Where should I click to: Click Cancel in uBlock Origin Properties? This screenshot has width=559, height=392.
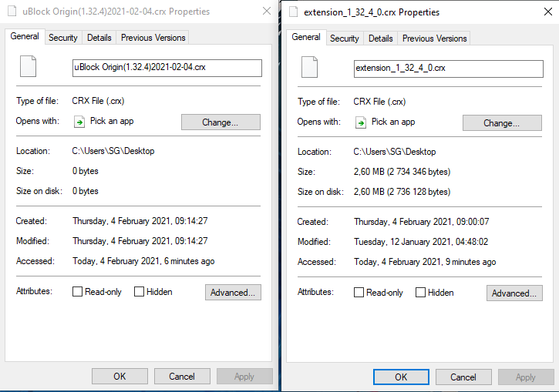pyautogui.click(x=182, y=377)
